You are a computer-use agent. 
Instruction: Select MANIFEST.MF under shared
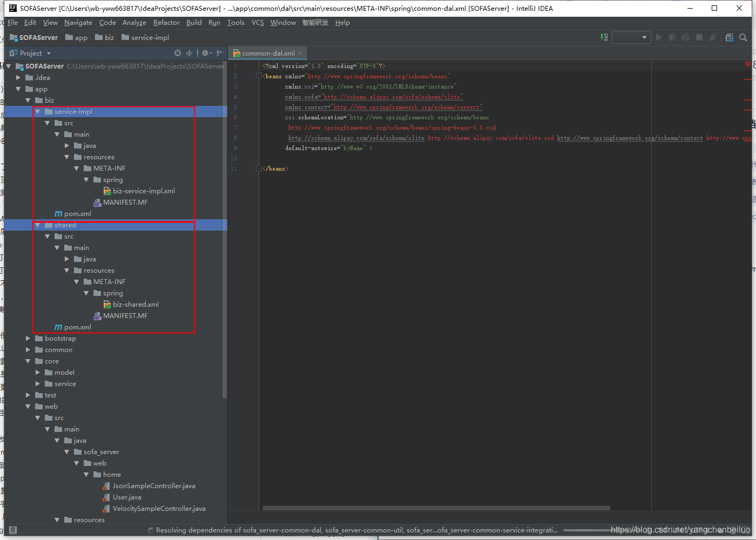[120, 316]
